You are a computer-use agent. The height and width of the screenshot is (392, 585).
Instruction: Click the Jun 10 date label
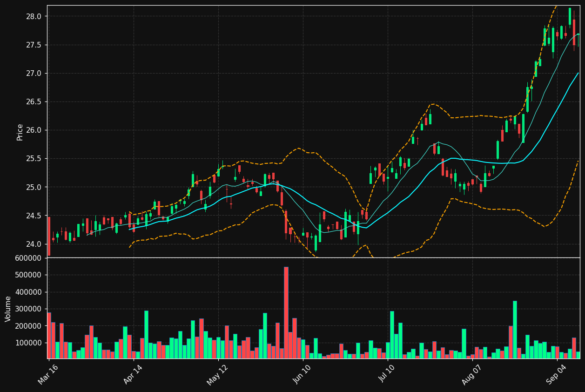point(303,374)
